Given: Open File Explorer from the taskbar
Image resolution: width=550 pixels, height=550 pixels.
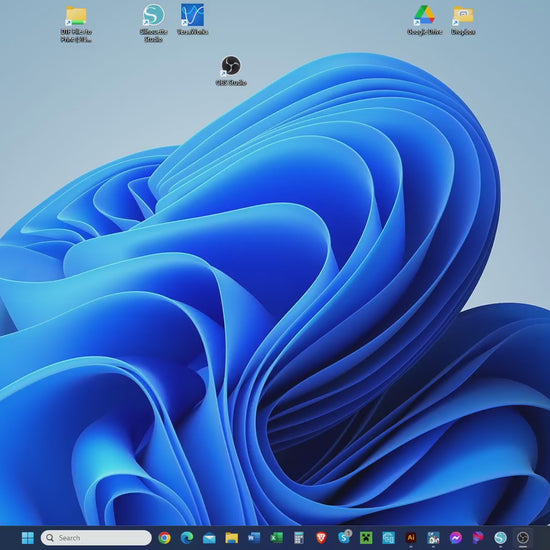Looking at the screenshot, I should [x=232, y=537].
